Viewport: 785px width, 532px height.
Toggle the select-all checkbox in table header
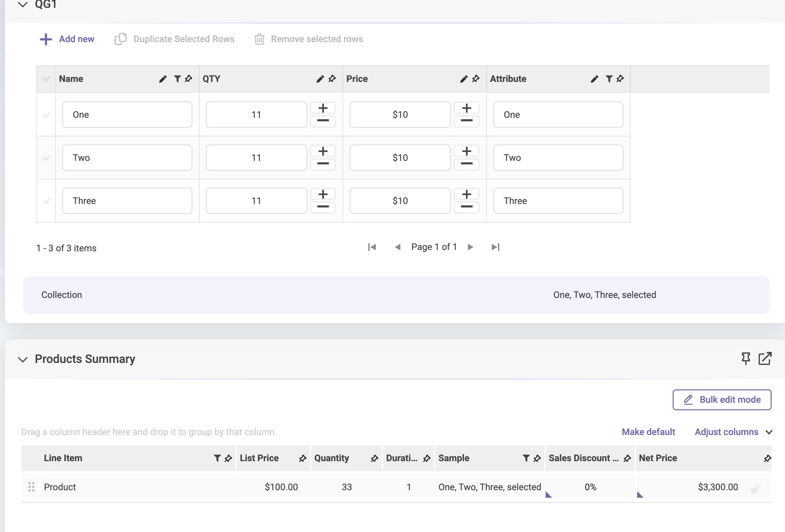coord(46,79)
